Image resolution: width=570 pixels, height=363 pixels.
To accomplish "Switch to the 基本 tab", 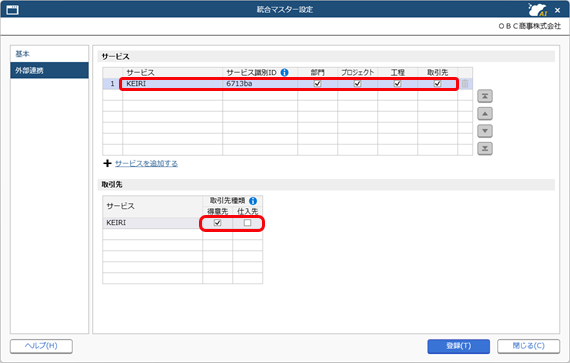I will point(49,54).
